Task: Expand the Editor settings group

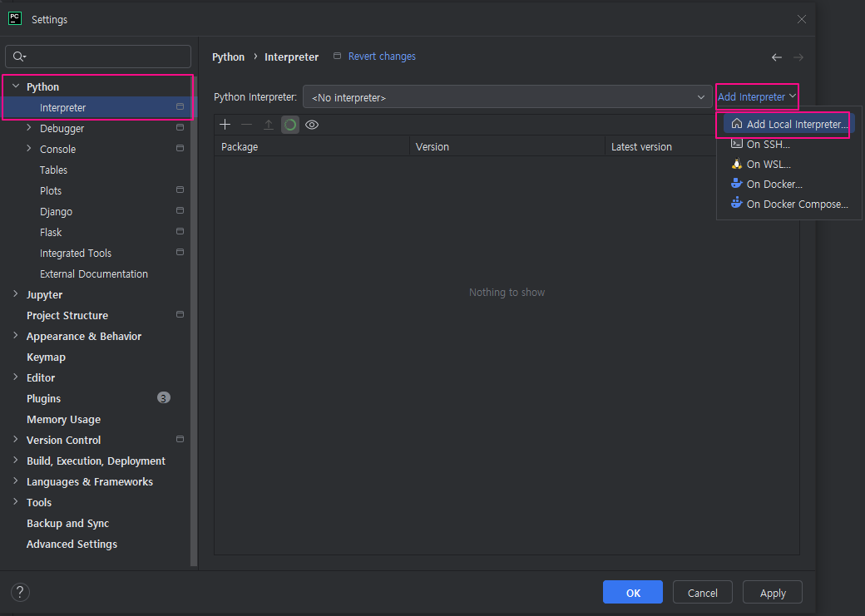Action: pos(16,377)
